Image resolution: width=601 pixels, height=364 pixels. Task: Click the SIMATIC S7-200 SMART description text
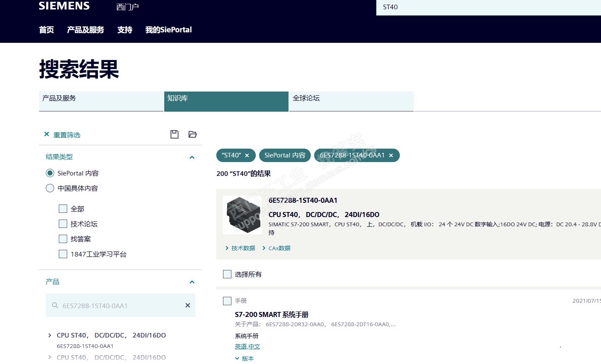(x=435, y=228)
